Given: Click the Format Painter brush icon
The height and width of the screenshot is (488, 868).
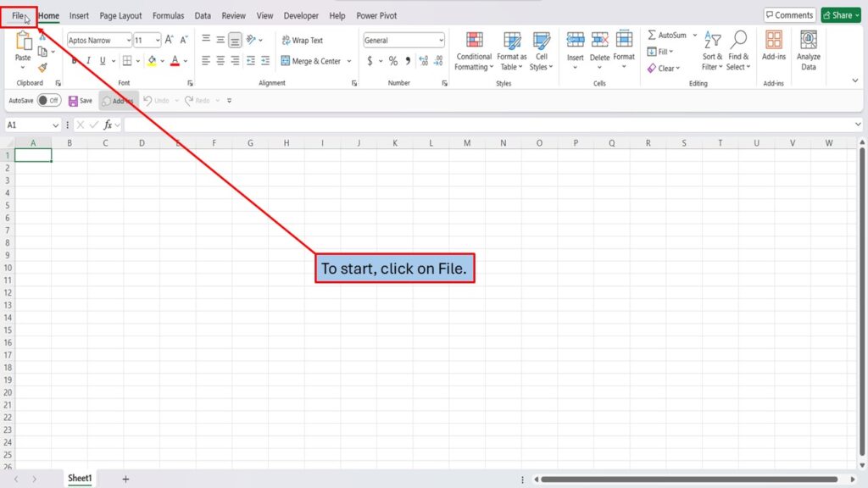Looking at the screenshot, I should [42, 68].
